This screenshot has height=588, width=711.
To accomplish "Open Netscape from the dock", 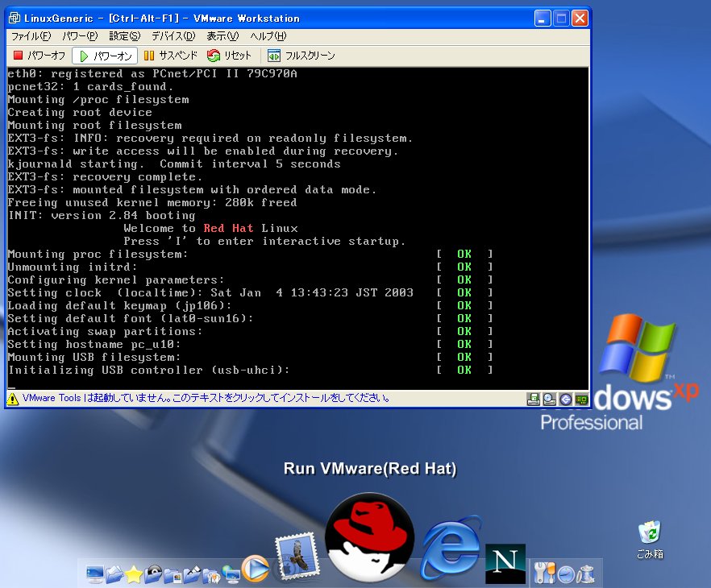I will click(505, 564).
